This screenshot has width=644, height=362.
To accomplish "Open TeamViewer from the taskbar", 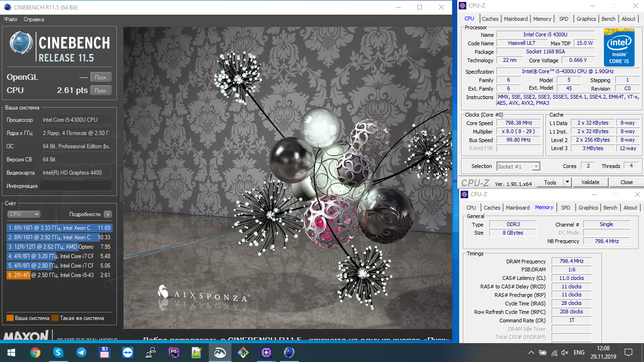I will click(127, 352).
